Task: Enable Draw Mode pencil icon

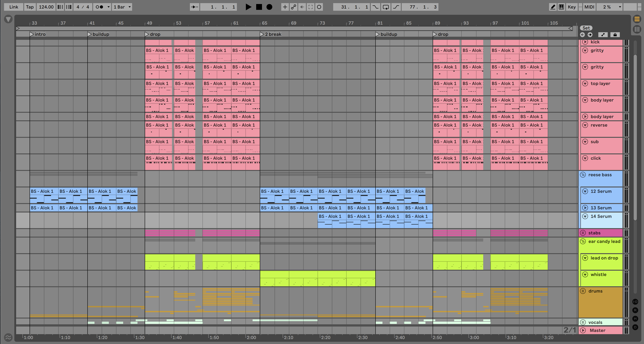Action: pos(553,7)
